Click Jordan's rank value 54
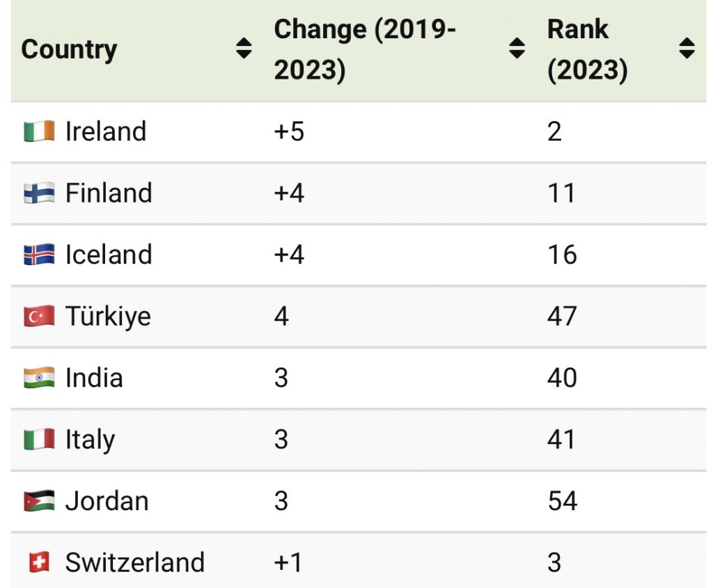 pyautogui.click(x=562, y=501)
